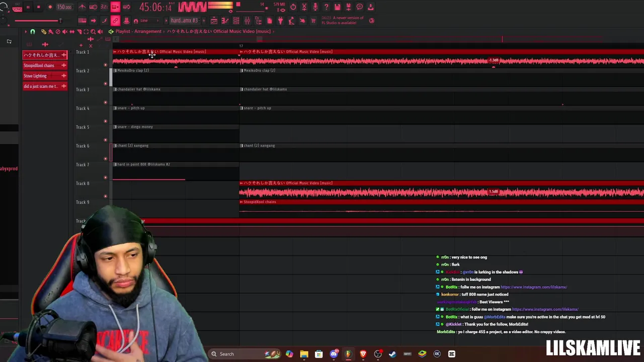
Task: Click the song time display 45:06:14
Action: point(156,8)
